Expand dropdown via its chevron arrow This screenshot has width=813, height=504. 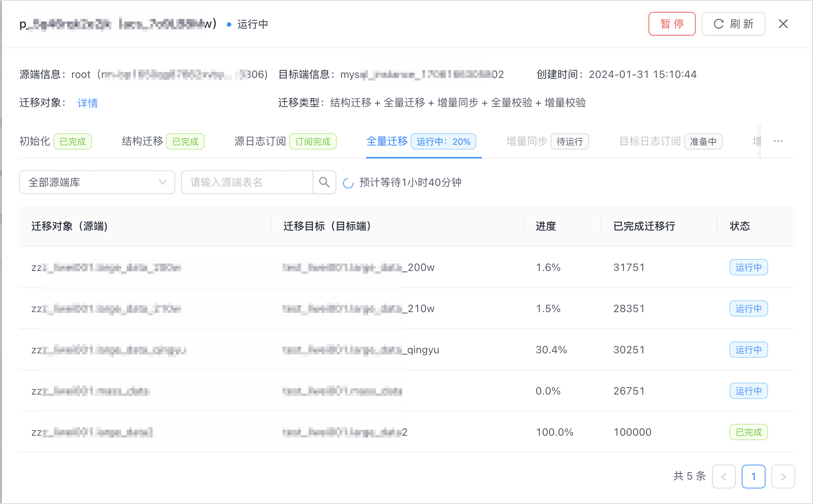(162, 182)
